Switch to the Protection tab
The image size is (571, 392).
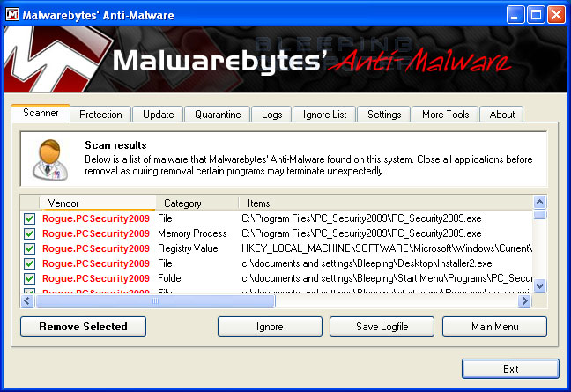click(x=100, y=115)
